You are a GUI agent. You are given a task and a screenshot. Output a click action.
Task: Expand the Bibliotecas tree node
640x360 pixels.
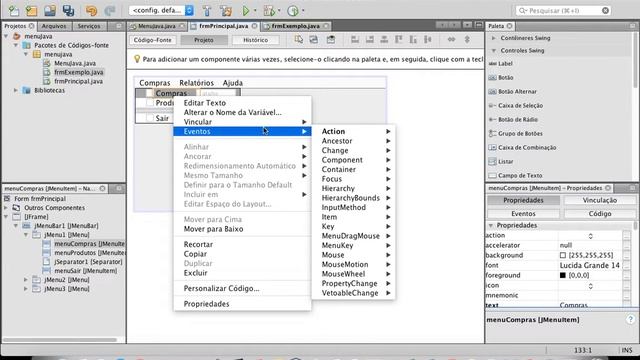[16, 90]
